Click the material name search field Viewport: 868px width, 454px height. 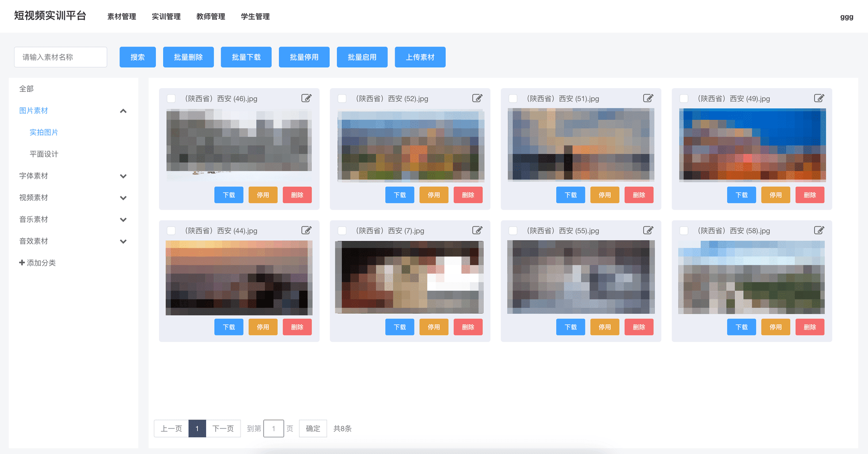click(61, 57)
